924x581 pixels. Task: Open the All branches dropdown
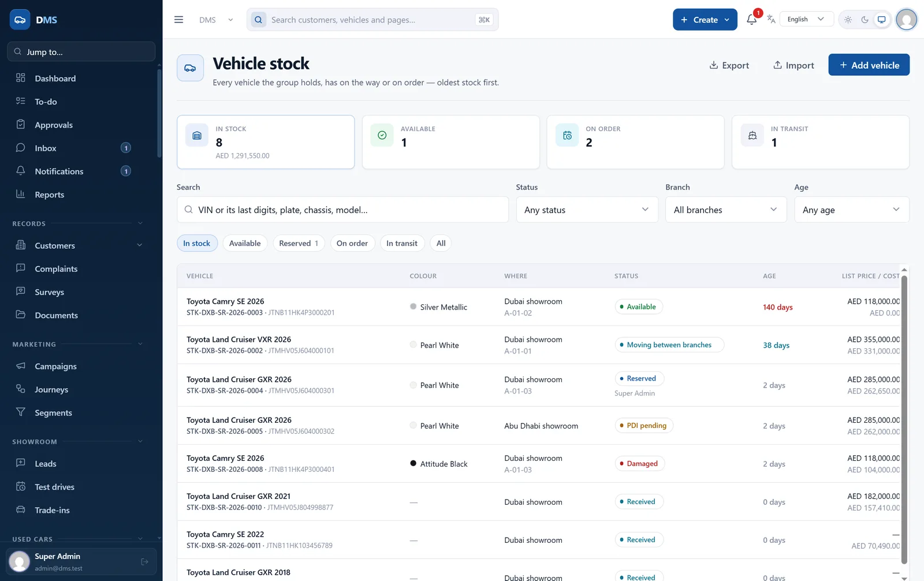pos(726,210)
